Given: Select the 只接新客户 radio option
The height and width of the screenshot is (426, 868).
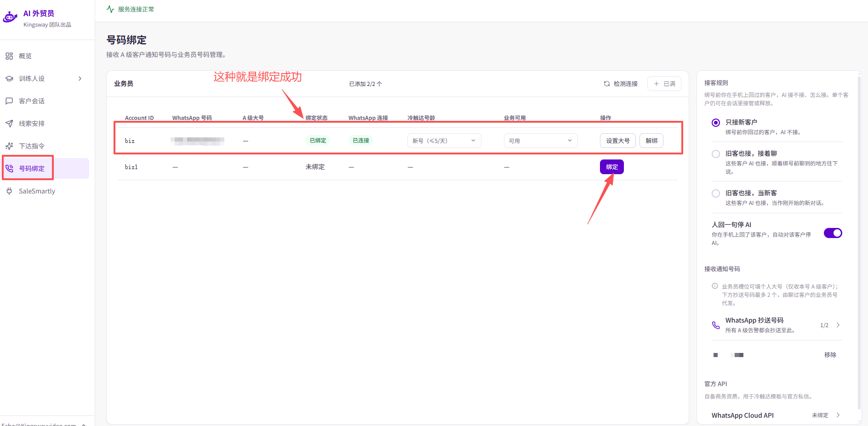Looking at the screenshot, I should point(716,123).
